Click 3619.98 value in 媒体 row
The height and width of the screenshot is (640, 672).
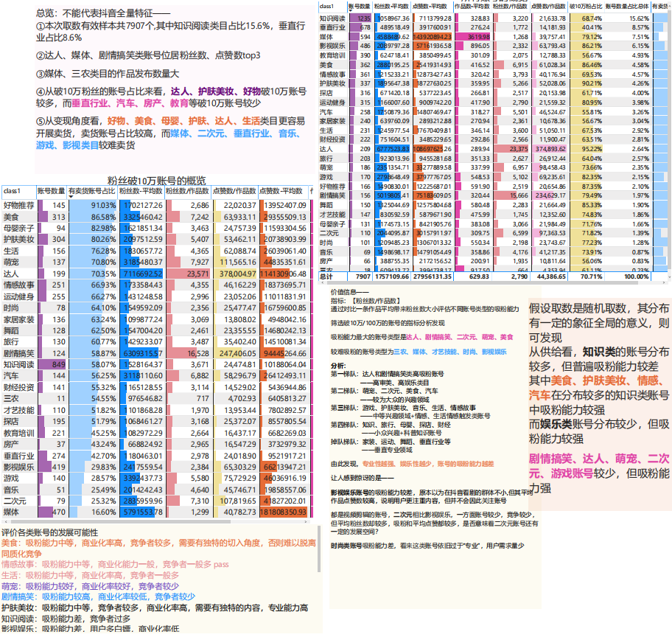479,37
